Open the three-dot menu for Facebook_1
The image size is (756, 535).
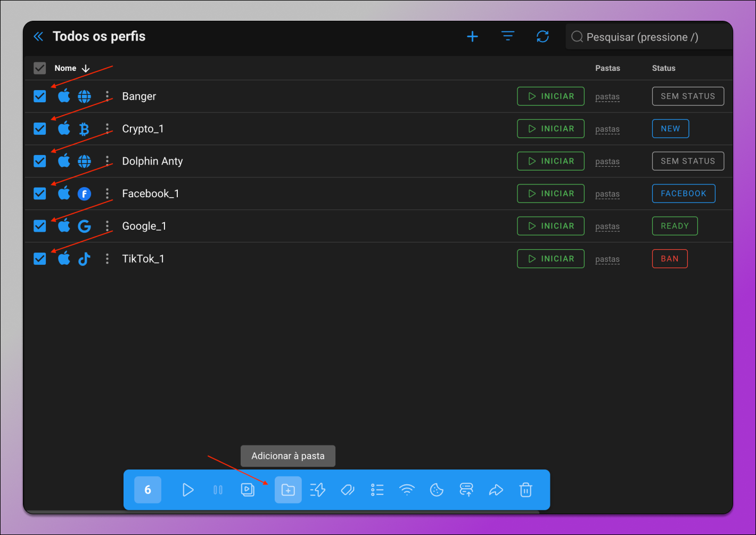[107, 193]
